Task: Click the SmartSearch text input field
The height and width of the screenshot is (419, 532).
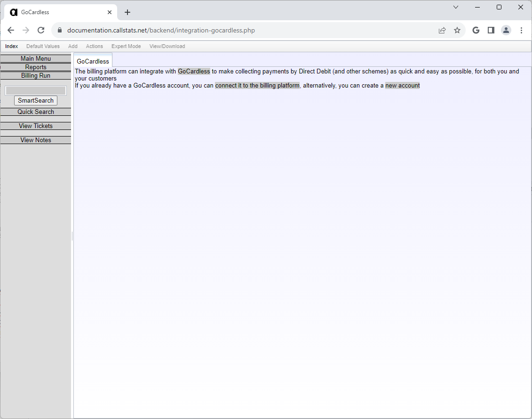Action: pyautogui.click(x=36, y=90)
